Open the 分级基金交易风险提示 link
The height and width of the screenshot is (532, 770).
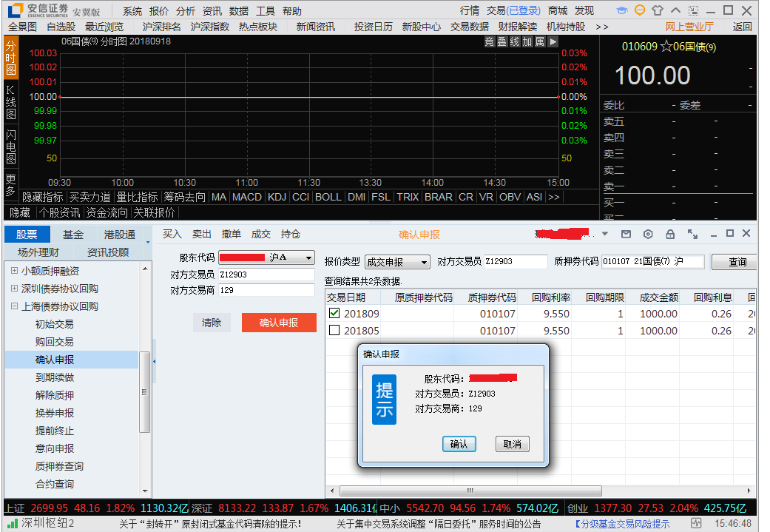pyautogui.click(x=623, y=524)
